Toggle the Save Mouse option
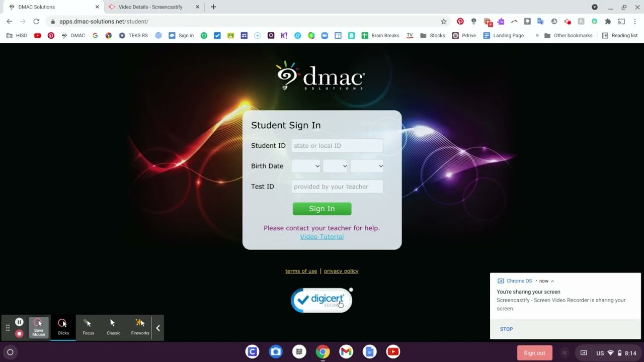The image size is (644, 362). tap(39, 327)
